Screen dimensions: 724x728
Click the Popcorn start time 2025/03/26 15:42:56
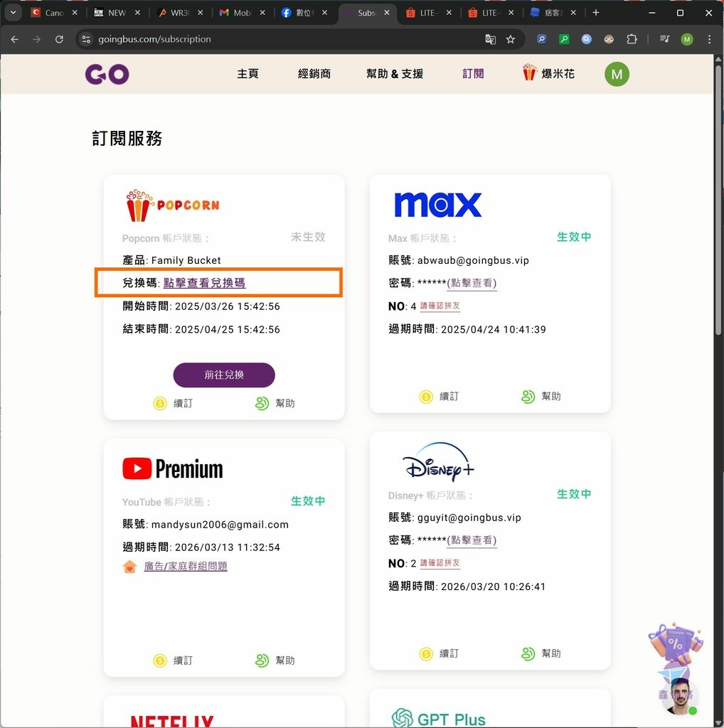pyautogui.click(x=227, y=306)
